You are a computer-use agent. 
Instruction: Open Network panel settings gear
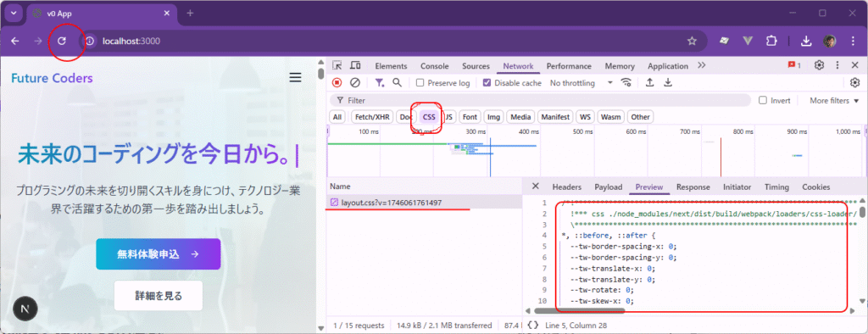click(854, 82)
